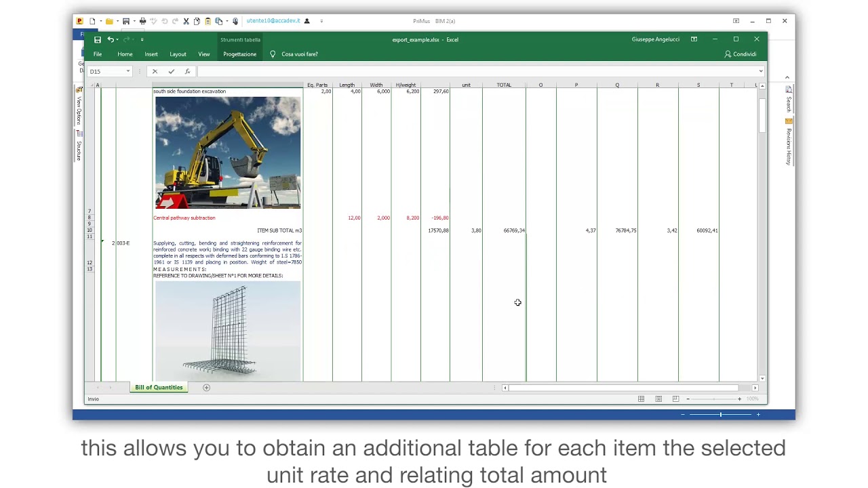Open the View ribbon tab
This screenshot has width=868, height=488.
pyautogui.click(x=204, y=54)
